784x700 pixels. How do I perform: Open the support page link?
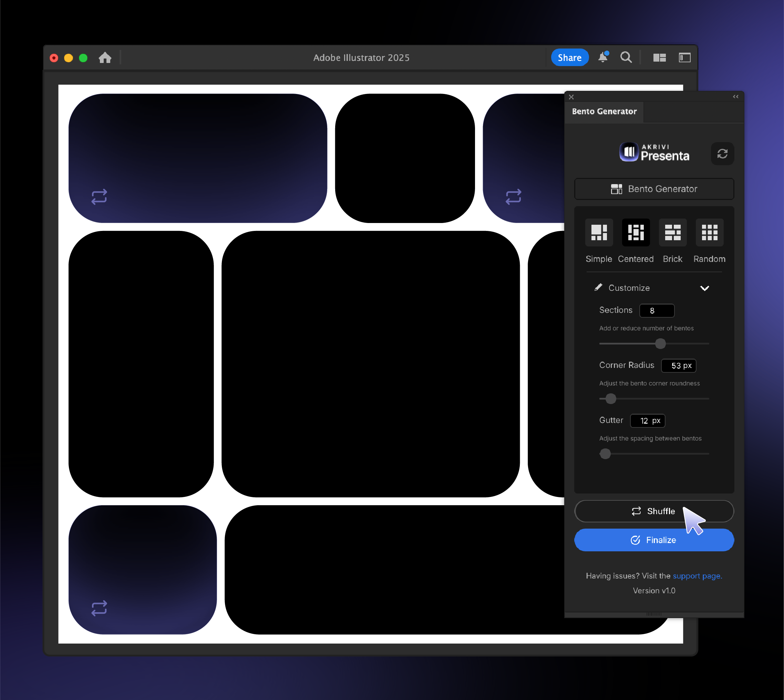(697, 576)
